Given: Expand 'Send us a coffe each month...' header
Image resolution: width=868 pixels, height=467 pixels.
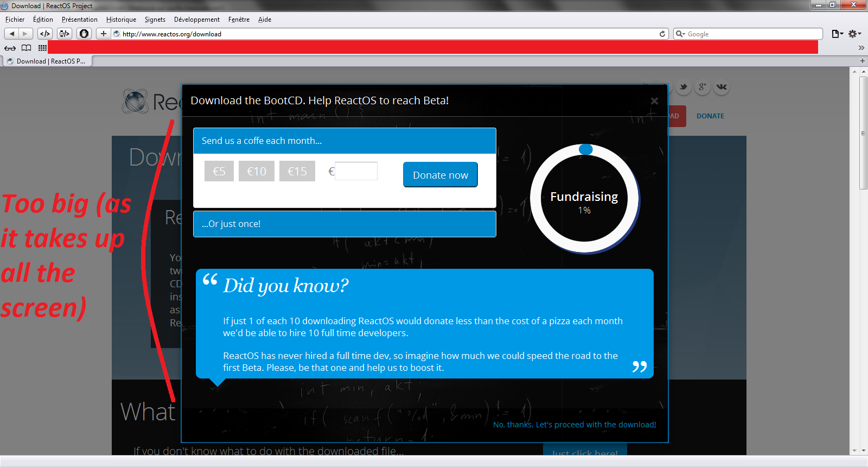Looking at the screenshot, I should [x=344, y=141].
